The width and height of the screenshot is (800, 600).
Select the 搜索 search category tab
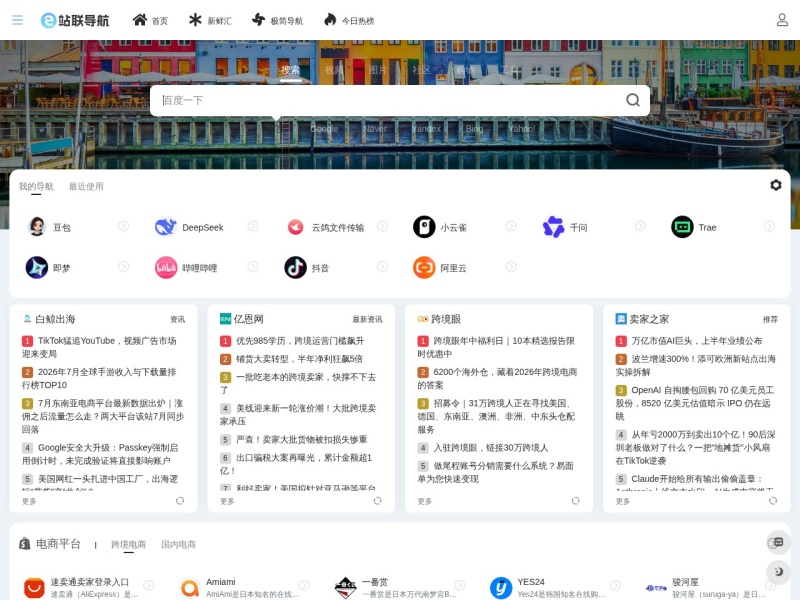coord(290,70)
